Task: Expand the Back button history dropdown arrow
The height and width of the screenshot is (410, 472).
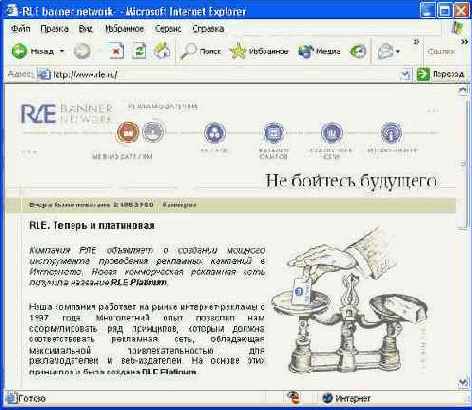Action: tap(62, 51)
